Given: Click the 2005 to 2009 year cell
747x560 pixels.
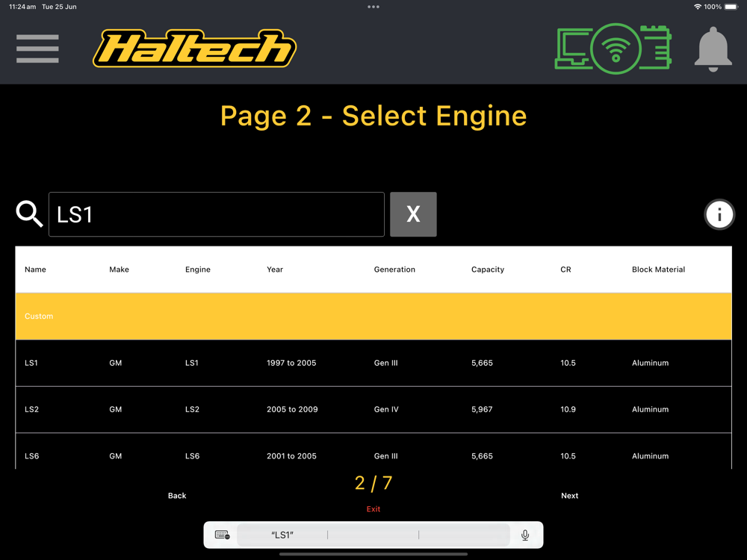Looking at the screenshot, I should [x=292, y=409].
